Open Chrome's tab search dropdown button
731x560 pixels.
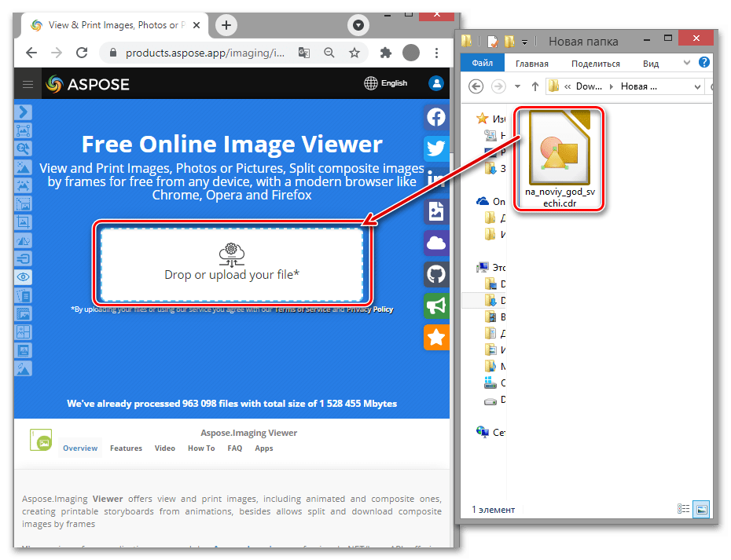pos(358,25)
